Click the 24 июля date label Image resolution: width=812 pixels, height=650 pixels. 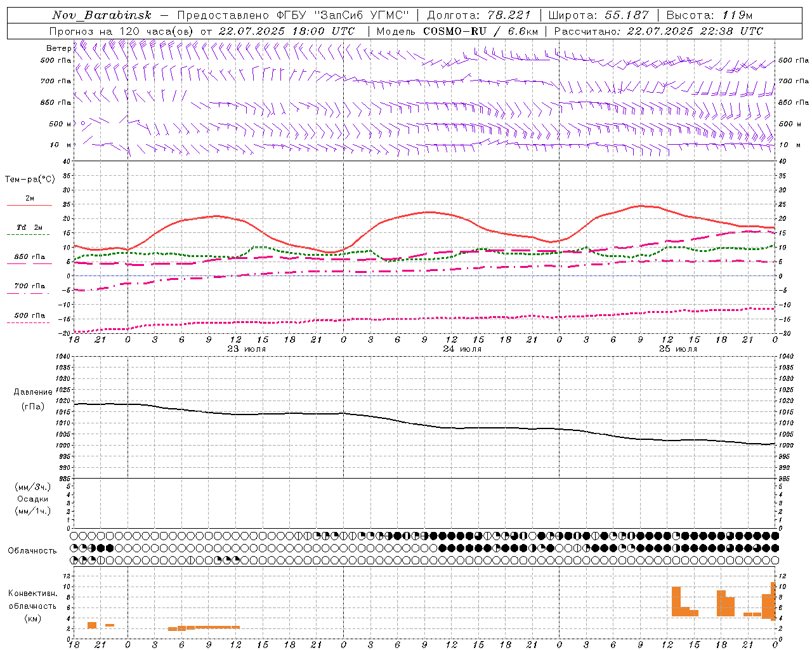(x=462, y=349)
